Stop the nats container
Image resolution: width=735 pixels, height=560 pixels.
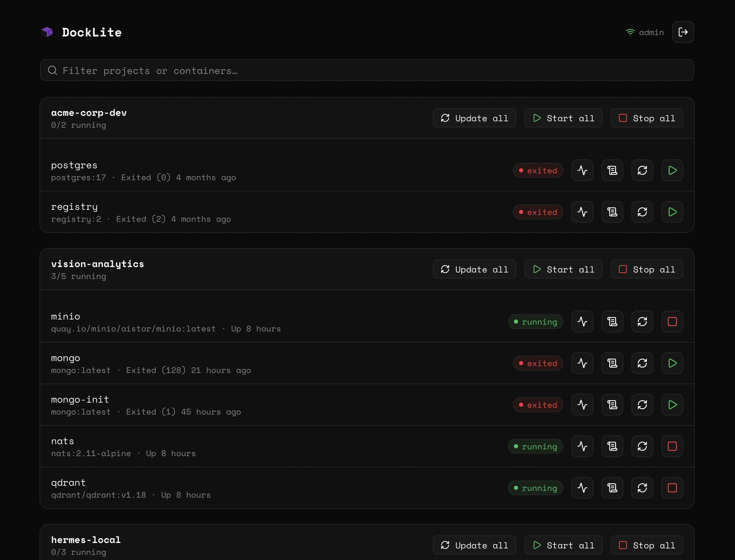(x=672, y=446)
